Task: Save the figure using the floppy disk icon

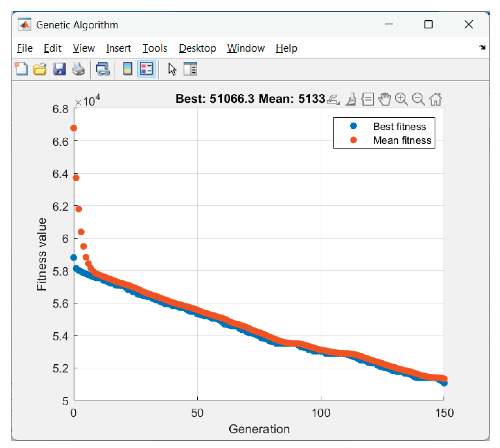Action: tap(60, 69)
